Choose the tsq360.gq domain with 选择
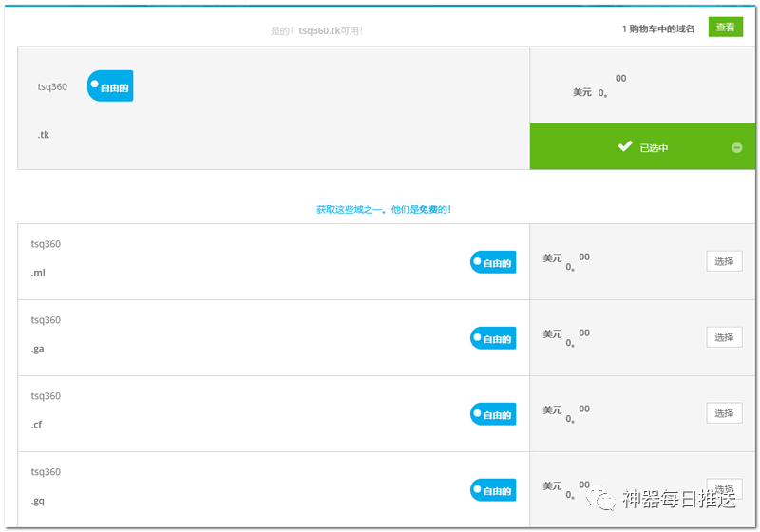Viewport: 760px width, 532px height. (x=724, y=488)
